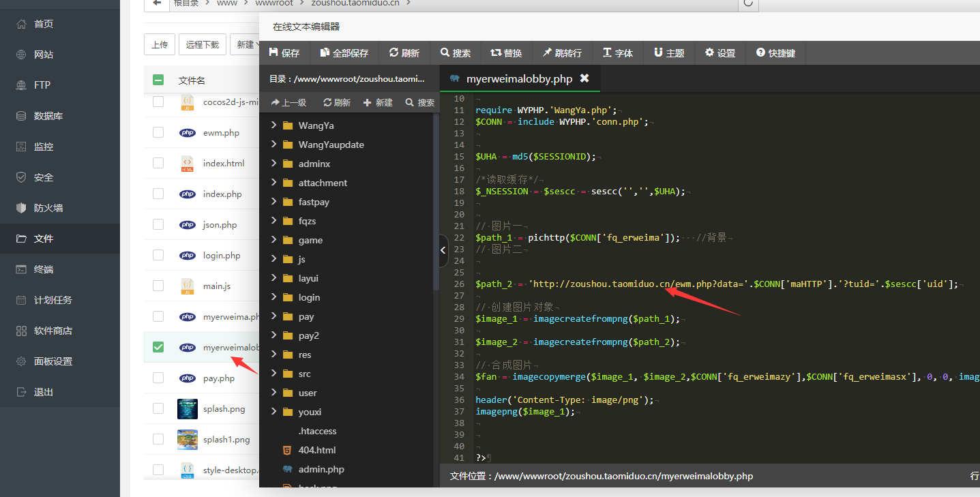Screen dimensions: 980x497
Task: Go to Firewall in left sidebar
Action: point(48,208)
